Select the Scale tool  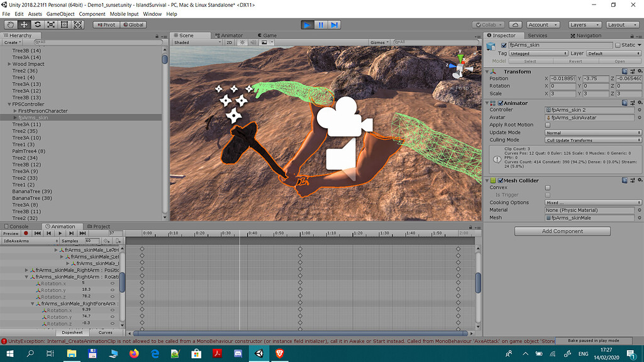pos(51,25)
